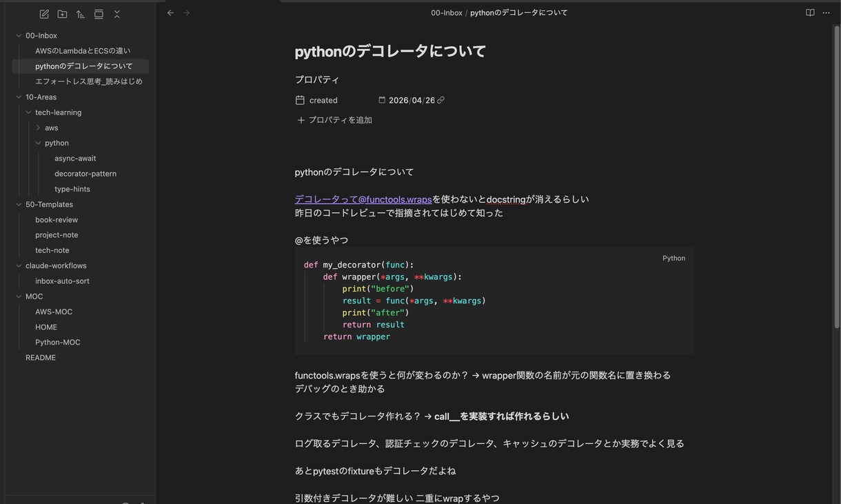Click the 00-Inbox breadcrumb in the header
This screenshot has height=504, width=841.
pos(447,13)
